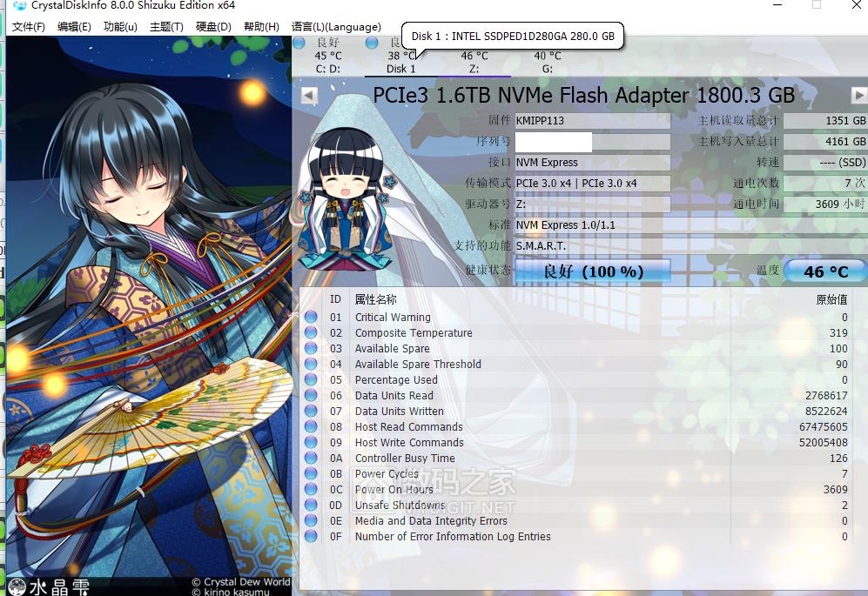The height and width of the screenshot is (596, 868).
Task: Select the Unsafe Shutdowns attribute name
Action: pyautogui.click(x=400, y=506)
